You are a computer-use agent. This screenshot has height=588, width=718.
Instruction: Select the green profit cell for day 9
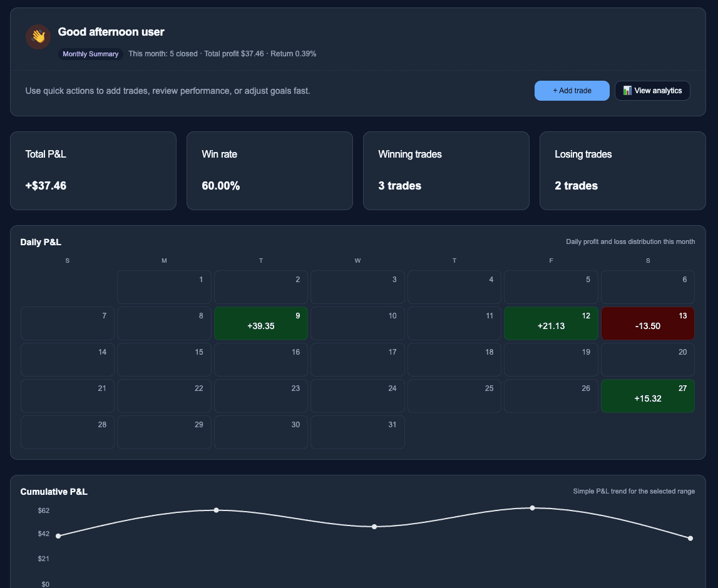point(261,323)
